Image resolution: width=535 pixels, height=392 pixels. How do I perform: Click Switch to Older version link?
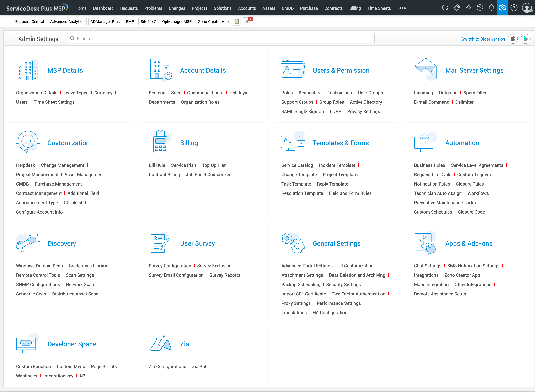[x=483, y=39]
